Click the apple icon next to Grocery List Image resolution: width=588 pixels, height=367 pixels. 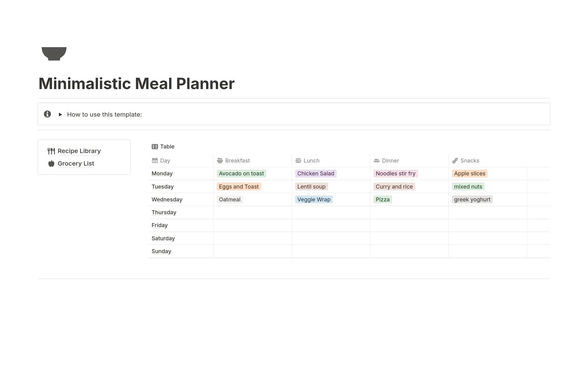[51, 163]
